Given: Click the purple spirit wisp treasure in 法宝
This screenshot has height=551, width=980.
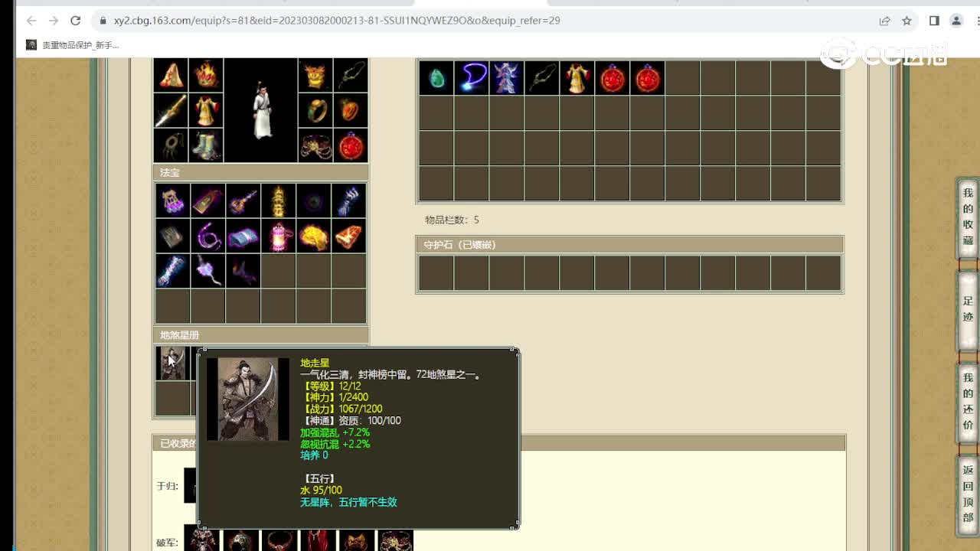Looking at the screenshot, I should (207, 271).
